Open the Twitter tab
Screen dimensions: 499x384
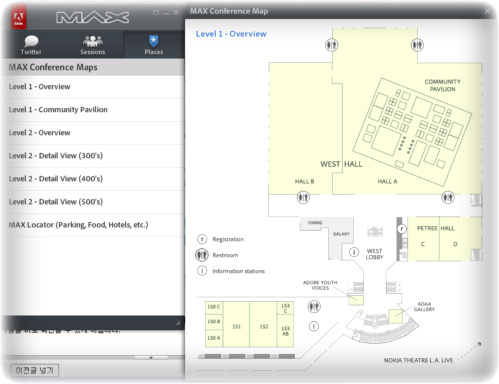coord(31,45)
